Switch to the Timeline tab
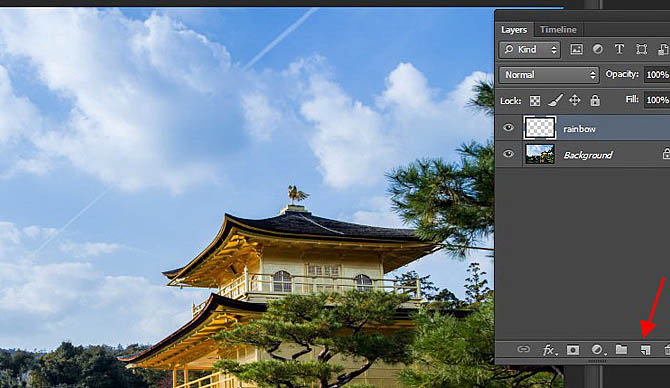670x388 pixels. click(x=558, y=29)
